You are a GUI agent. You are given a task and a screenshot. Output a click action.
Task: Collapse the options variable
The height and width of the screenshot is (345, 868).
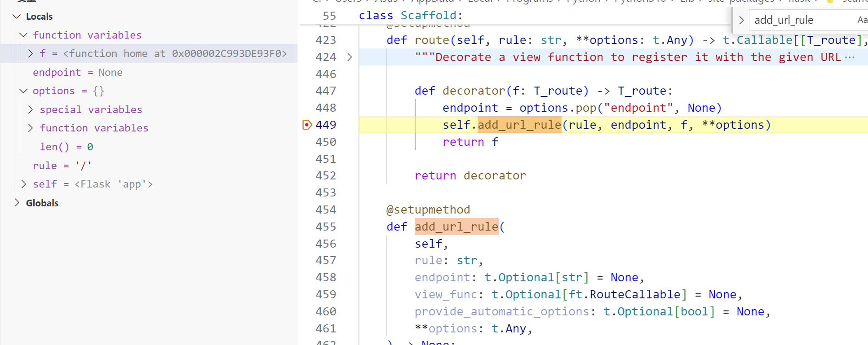click(x=24, y=91)
